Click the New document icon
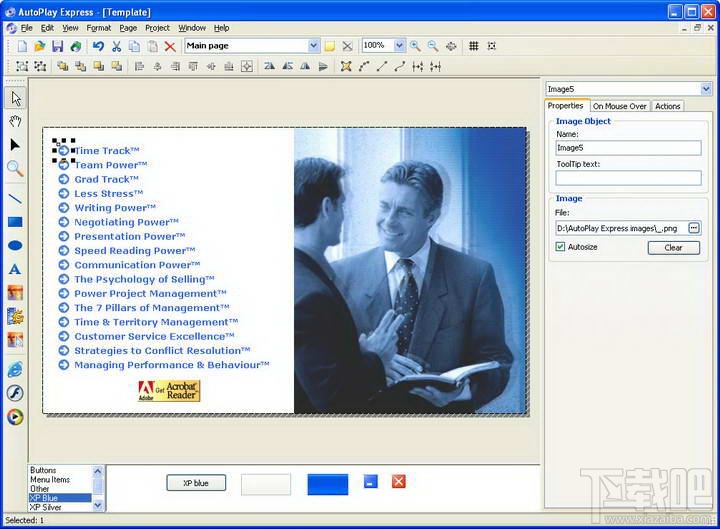 (22, 46)
